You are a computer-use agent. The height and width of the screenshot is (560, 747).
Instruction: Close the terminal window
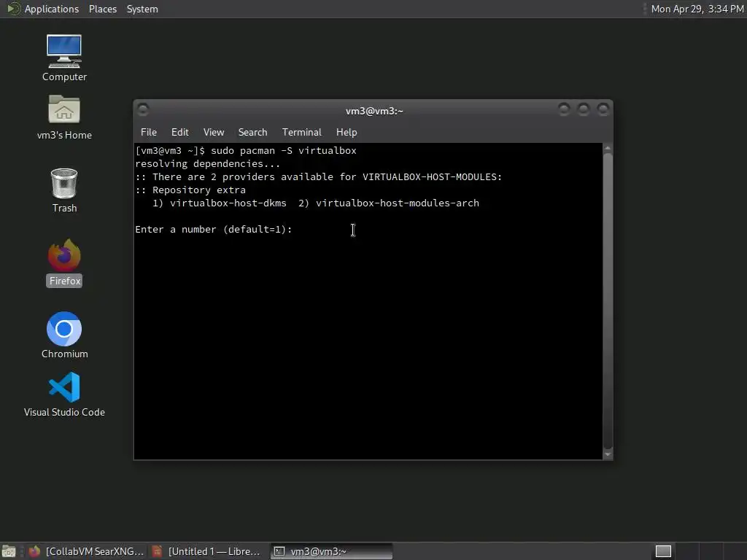pos(603,110)
